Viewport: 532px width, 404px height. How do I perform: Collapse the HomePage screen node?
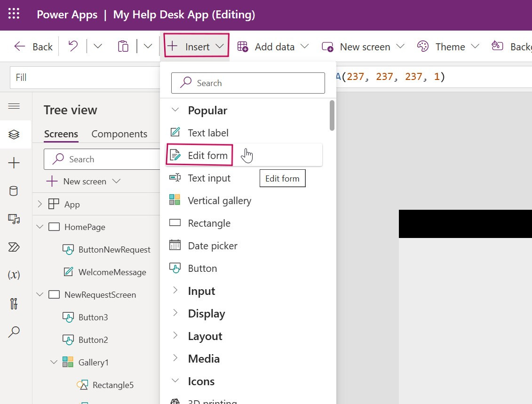click(x=40, y=227)
